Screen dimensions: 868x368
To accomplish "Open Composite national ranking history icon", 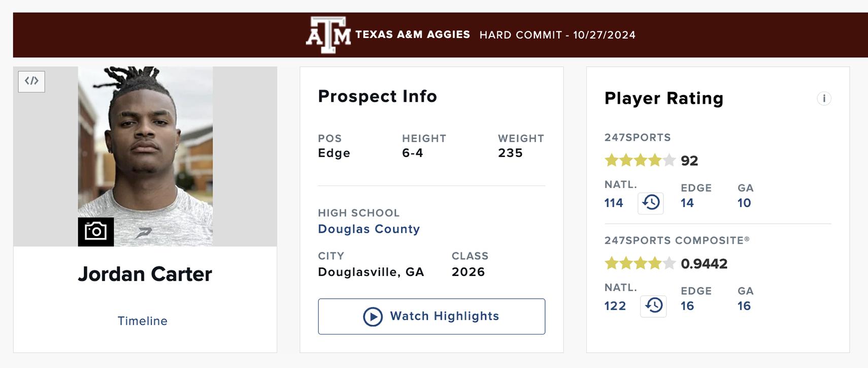I will pos(653,306).
